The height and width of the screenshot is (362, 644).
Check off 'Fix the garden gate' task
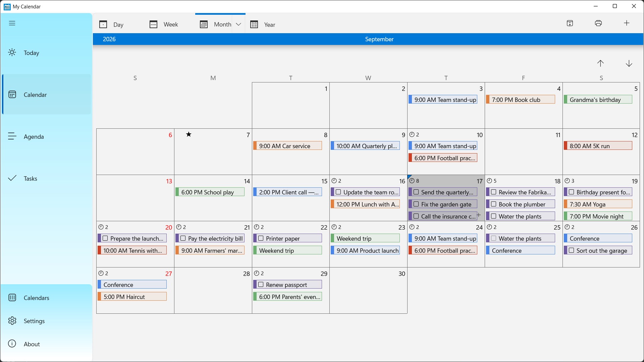coord(416,204)
